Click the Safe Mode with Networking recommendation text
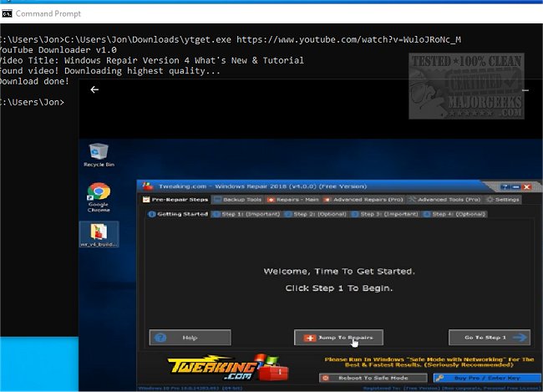 click(x=429, y=362)
